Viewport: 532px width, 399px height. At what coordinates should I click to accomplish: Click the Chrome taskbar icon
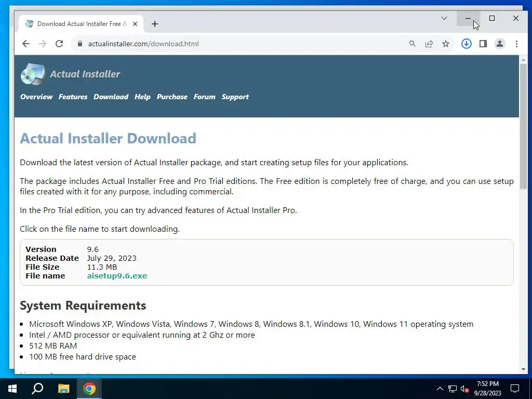89,389
